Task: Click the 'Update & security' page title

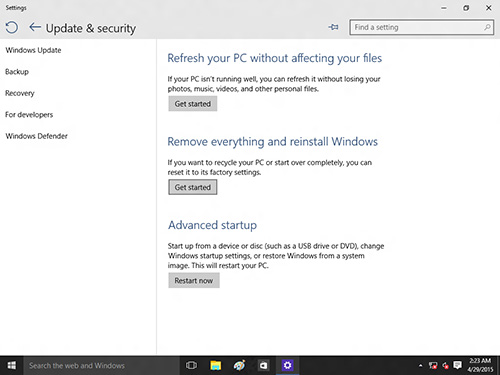Action: (x=91, y=28)
